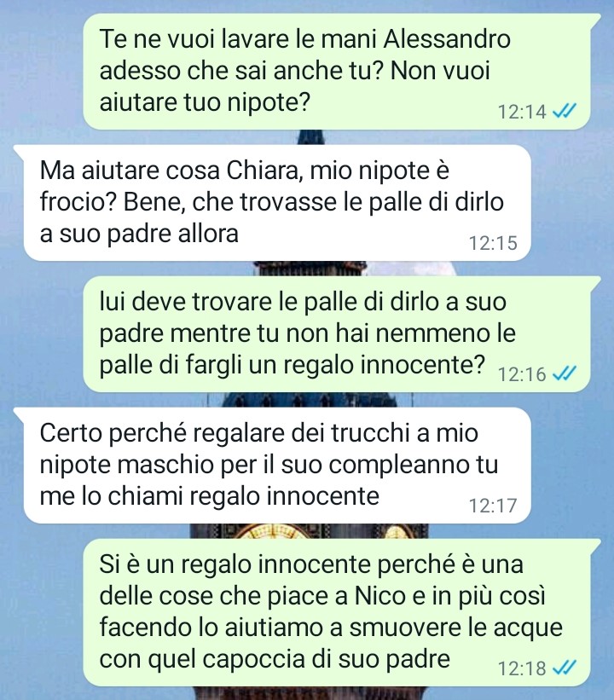The height and width of the screenshot is (700, 614).
Task: Tap the blue double check beside 12:16
Action: [x=565, y=373]
